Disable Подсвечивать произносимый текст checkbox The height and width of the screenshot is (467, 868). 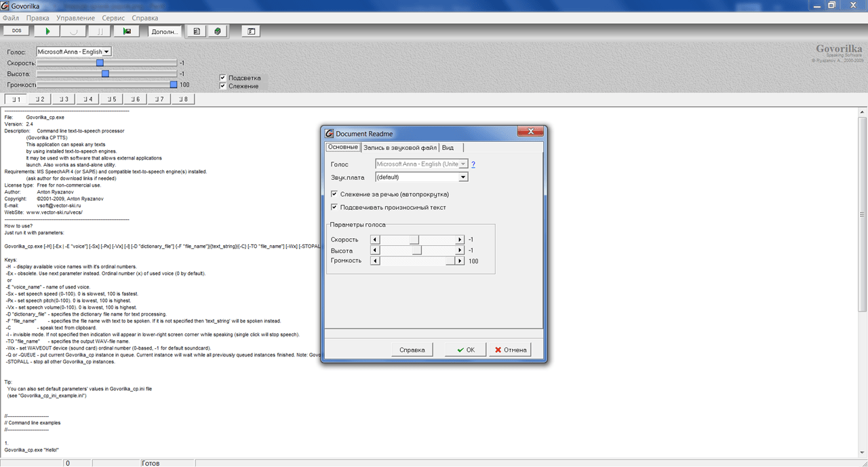tap(334, 207)
